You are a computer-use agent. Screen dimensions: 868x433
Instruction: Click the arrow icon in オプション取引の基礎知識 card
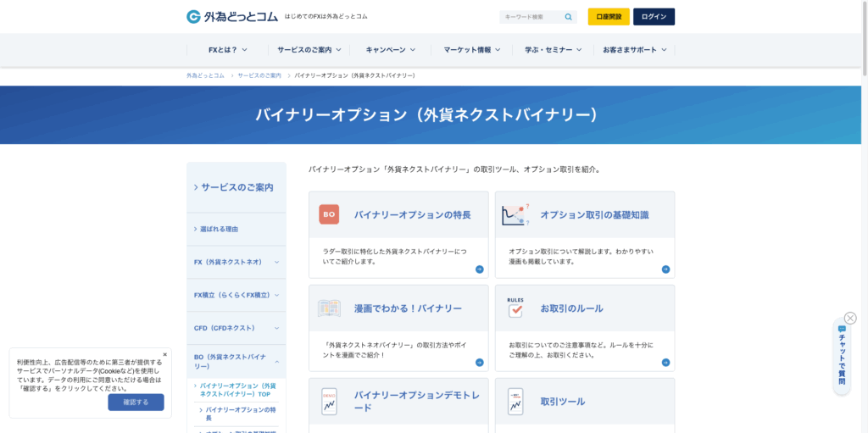[665, 269]
